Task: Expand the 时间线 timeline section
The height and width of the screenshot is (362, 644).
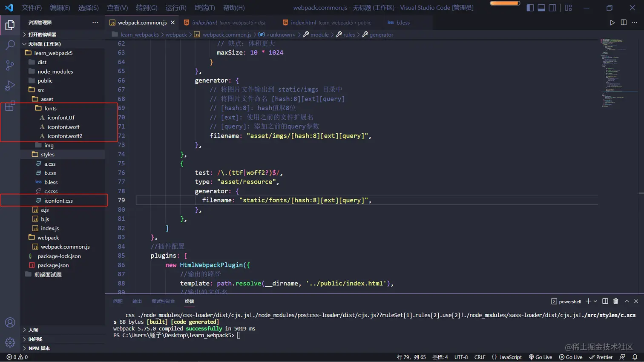Action: [x=63, y=339]
